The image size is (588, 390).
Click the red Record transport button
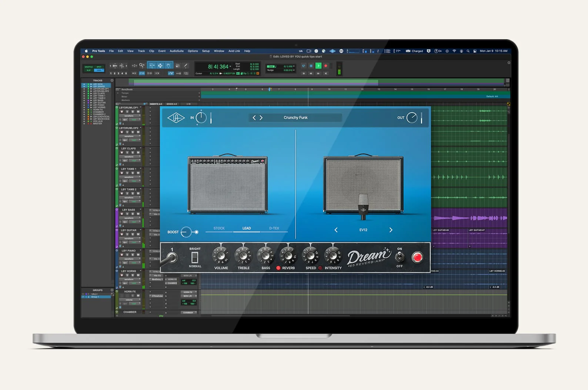(326, 66)
